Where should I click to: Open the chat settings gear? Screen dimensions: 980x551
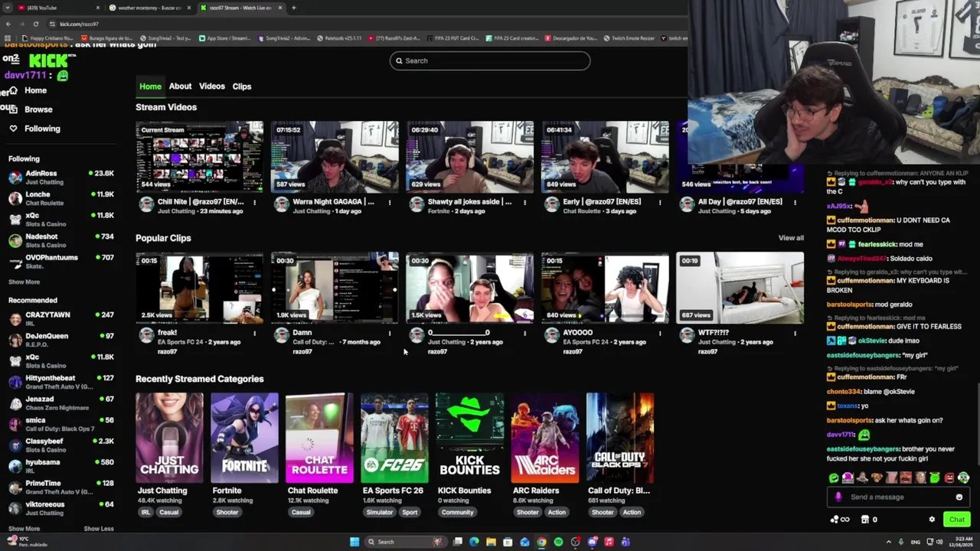pyautogui.click(x=932, y=520)
